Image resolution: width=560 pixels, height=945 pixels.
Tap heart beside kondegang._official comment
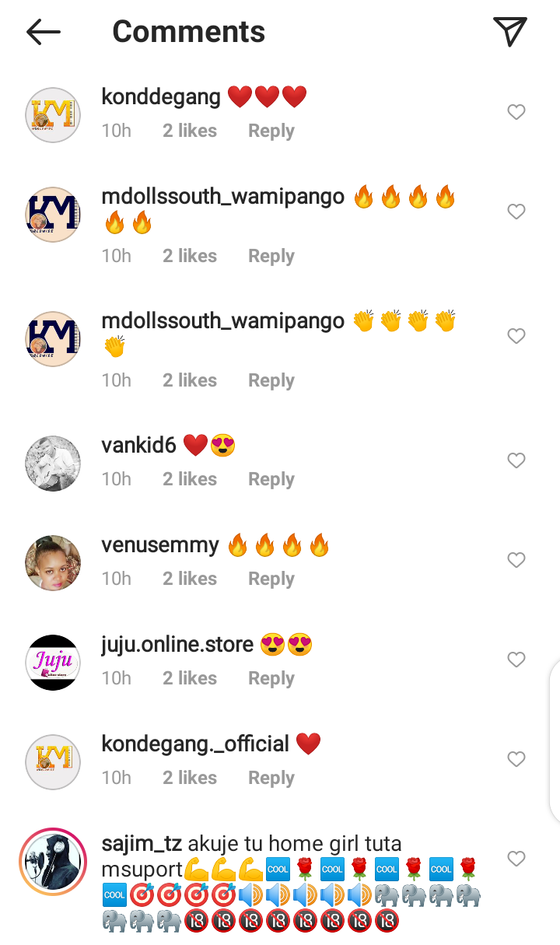(516, 759)
